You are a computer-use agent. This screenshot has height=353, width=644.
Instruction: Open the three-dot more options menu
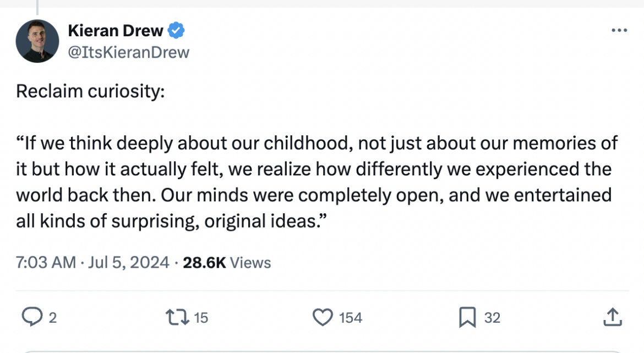point(619,31)
